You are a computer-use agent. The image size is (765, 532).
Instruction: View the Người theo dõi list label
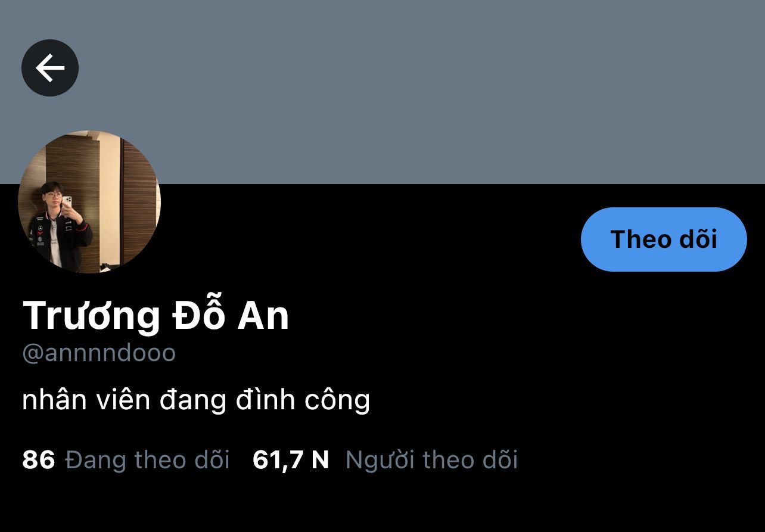pyautogui.click(x=431, y=460)
